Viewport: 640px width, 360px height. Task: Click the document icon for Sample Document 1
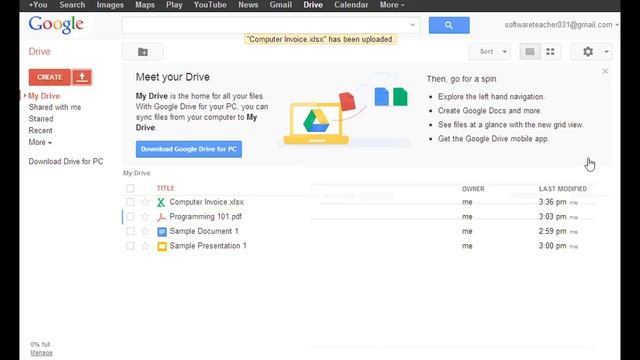point(162,231)
